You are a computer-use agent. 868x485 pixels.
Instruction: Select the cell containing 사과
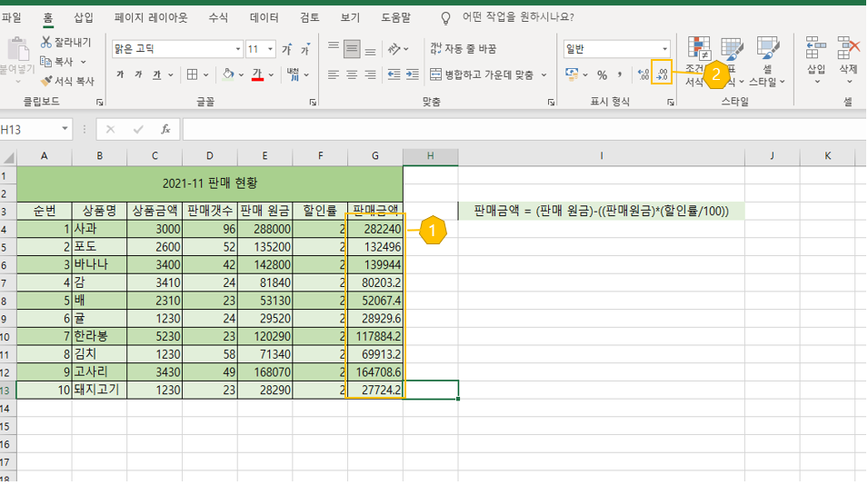coord(99,228)
